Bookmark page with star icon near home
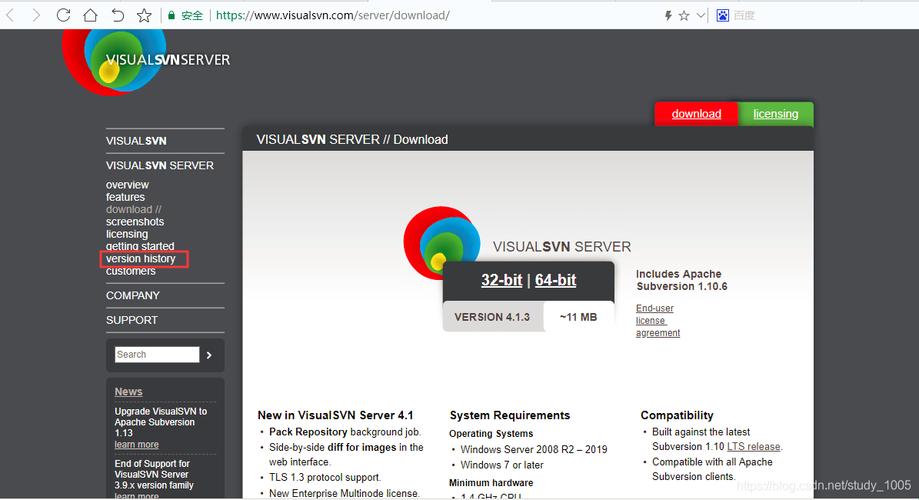The image size is (919, 500). (144, 15)
